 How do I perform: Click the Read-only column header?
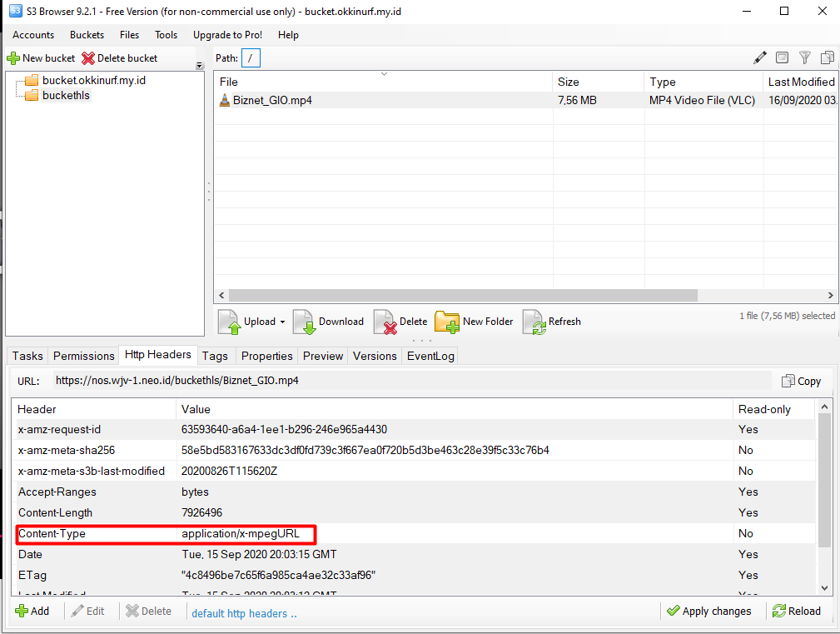[x=773, y=409]
